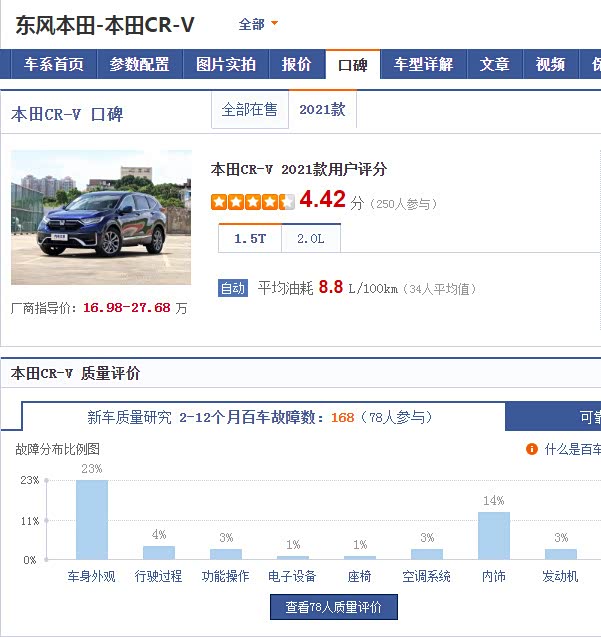Click the blue Honda CR-V photo
Screen dimensions: 601x638
click(101, 217)
